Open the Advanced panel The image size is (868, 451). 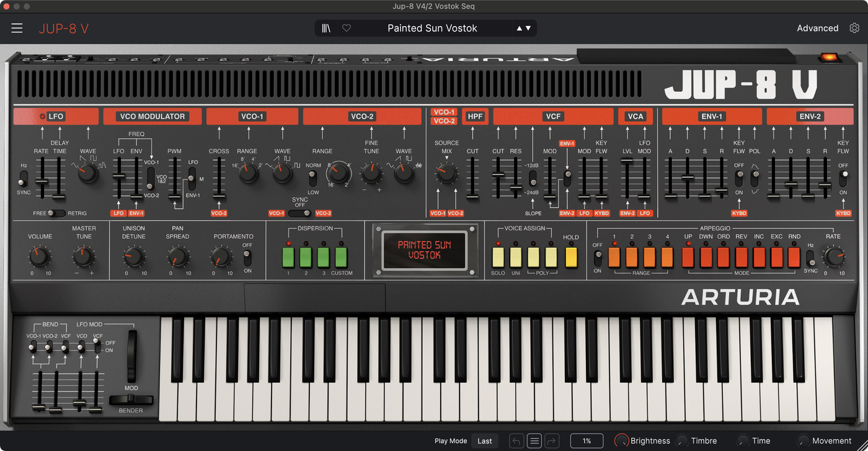pyautogui.click(x=817, y=28)
